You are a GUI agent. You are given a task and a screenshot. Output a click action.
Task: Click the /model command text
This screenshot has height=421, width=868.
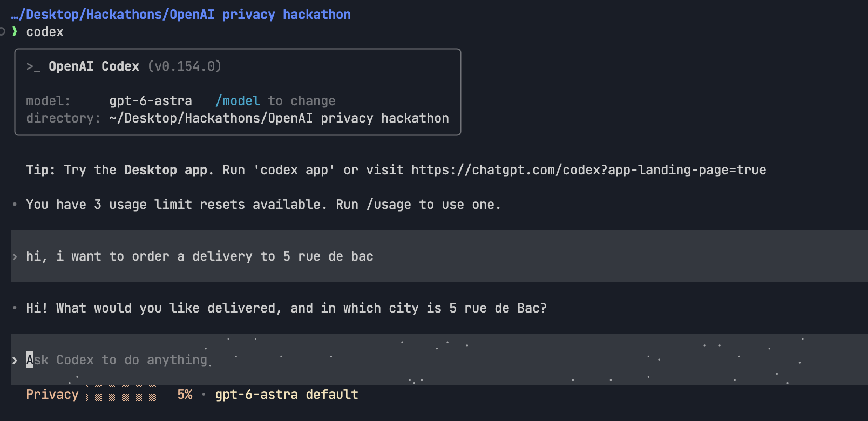(x=238, y=101)
